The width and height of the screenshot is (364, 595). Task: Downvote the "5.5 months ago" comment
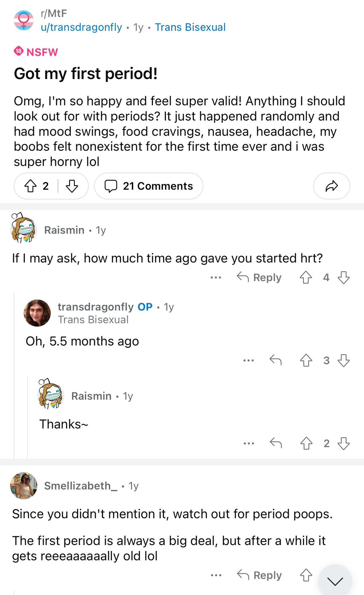(x=344, y=361)
